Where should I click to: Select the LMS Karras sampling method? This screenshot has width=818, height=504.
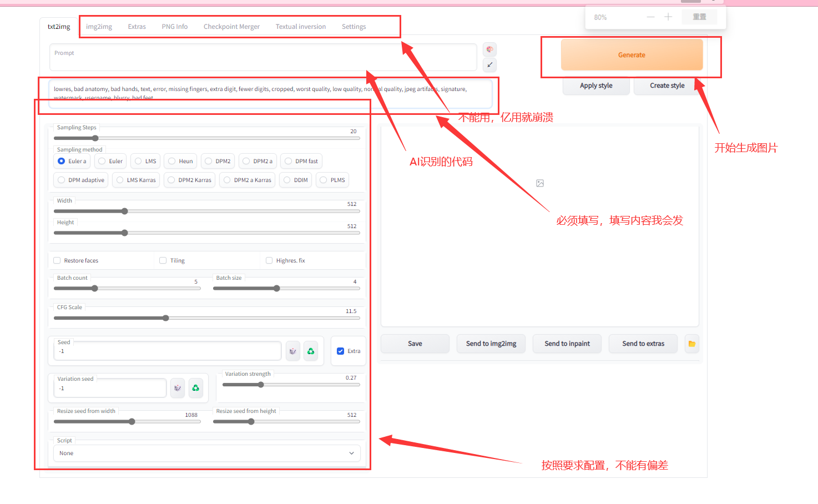coord(136,180)
